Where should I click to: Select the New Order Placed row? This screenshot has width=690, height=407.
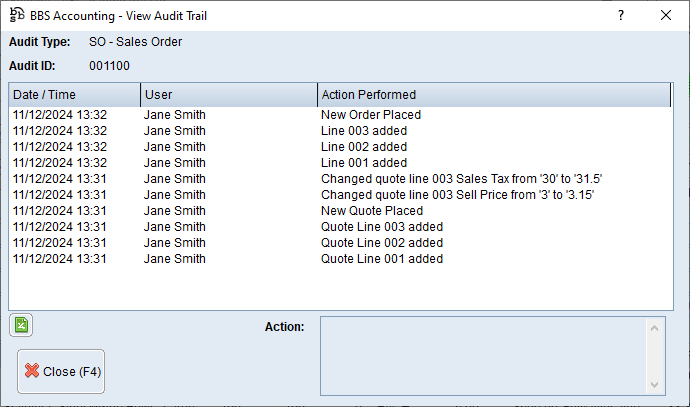(370, 115)
